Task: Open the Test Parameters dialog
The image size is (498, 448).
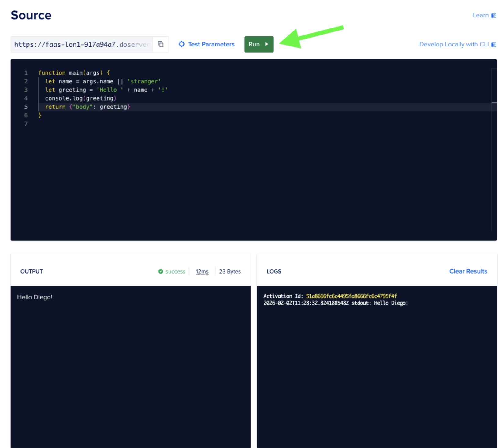Action: [211, 44]
